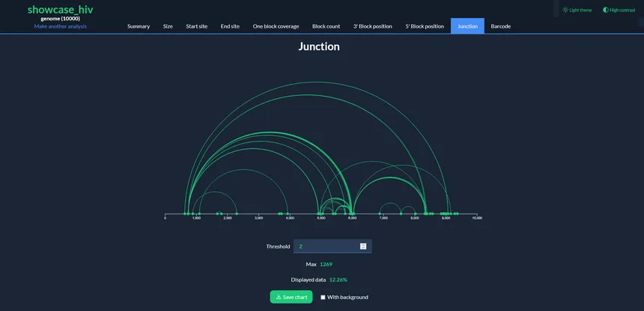The image size is (644, 311).
Task: Switch to the Barcode tab
Action: [501, 26]
